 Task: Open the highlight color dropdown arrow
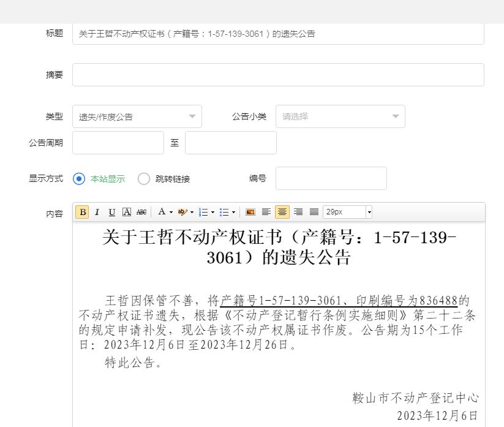(x=192, y=212)
